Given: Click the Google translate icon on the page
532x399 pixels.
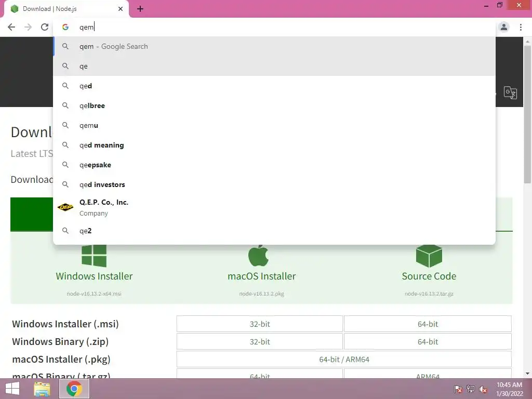Looking at the screenshot, I should click(510, 92).
